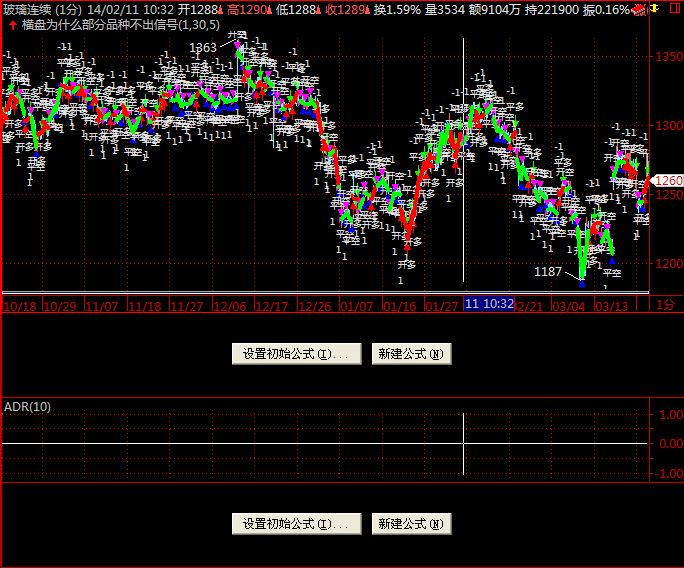This screenshot has width=684, height=568.
Task: Click the 1260 current price tag on axis
Action: pyautogui.click(x=668, y=181)
